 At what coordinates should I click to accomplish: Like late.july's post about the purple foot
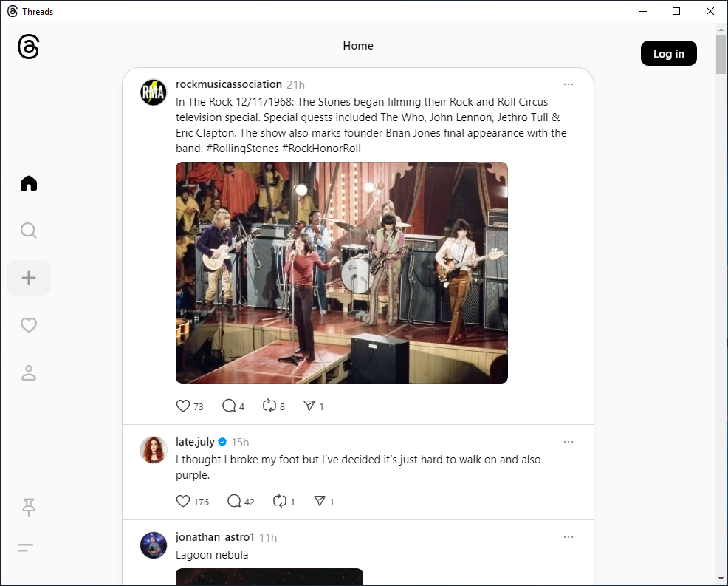[x=182, y=501]
